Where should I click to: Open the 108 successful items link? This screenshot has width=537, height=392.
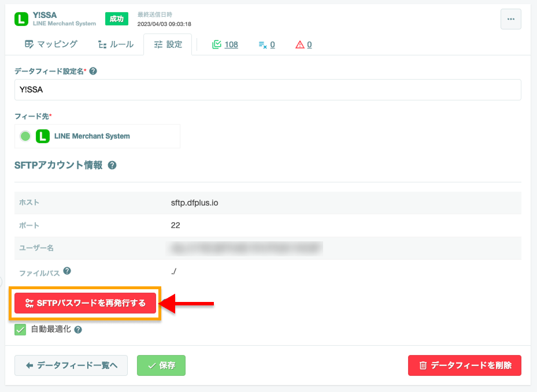pos(231,44)
